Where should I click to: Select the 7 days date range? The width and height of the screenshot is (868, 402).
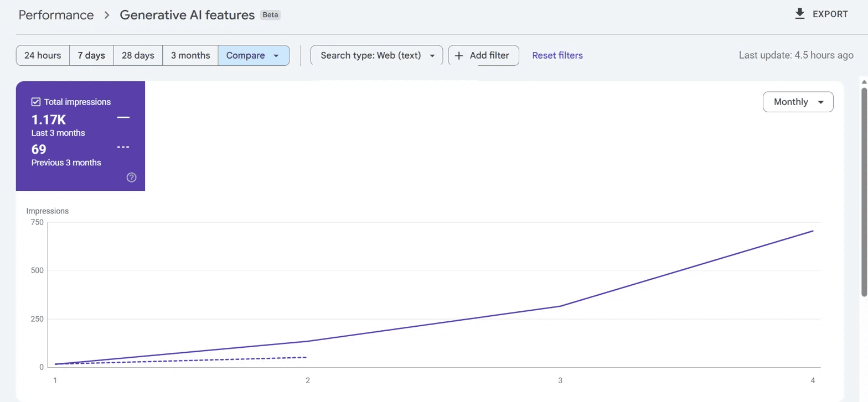click(91, 55)
